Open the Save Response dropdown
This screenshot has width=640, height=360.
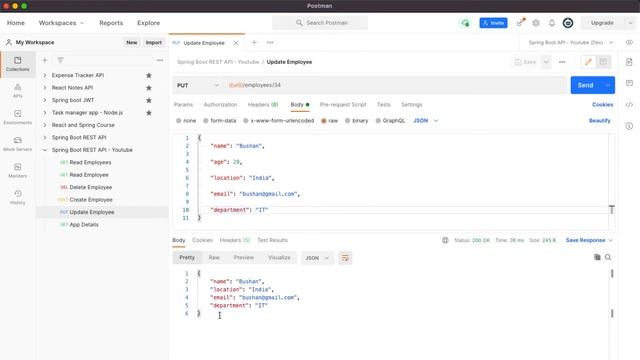tap(589, 240)
